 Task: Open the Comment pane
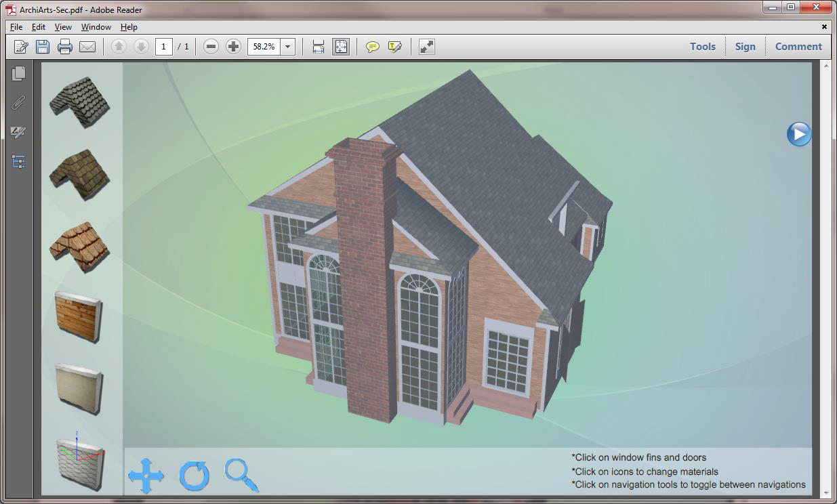click(798, 47)
